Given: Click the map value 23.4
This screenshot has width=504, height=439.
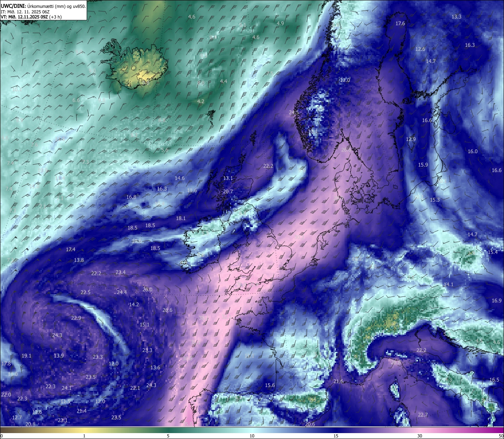Looking at the screenshot, I should coord(120,272).
